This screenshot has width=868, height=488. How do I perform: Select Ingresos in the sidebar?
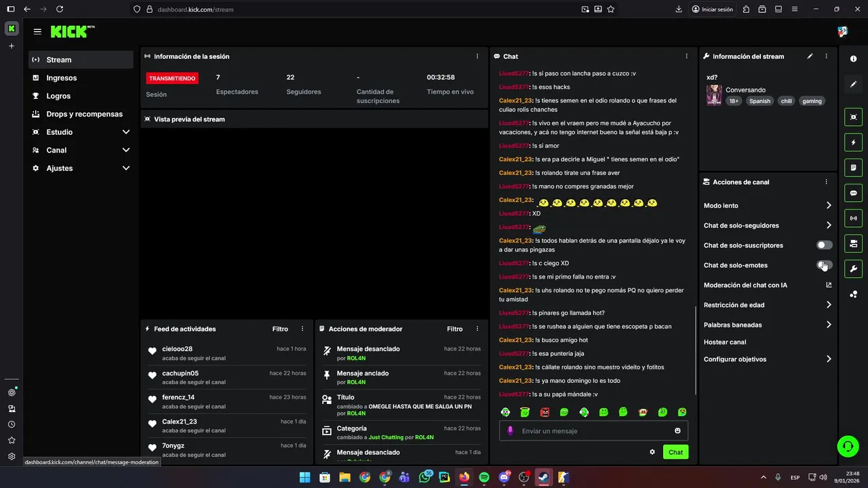(81, 78)
